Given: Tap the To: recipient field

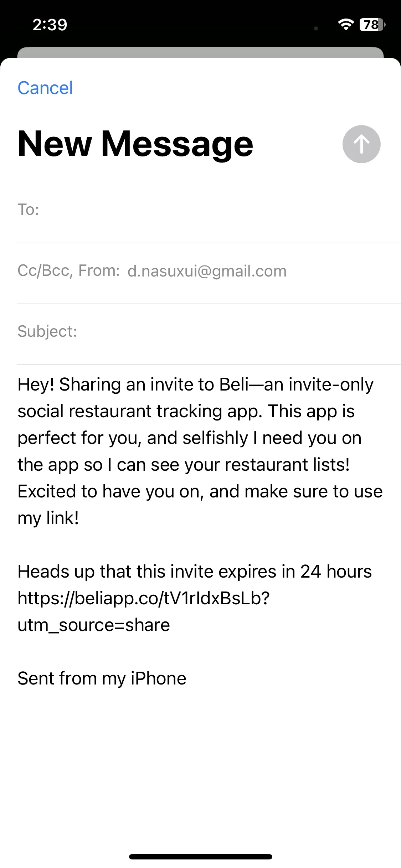Looking at the screenshot, I should [x=209, y=210].
